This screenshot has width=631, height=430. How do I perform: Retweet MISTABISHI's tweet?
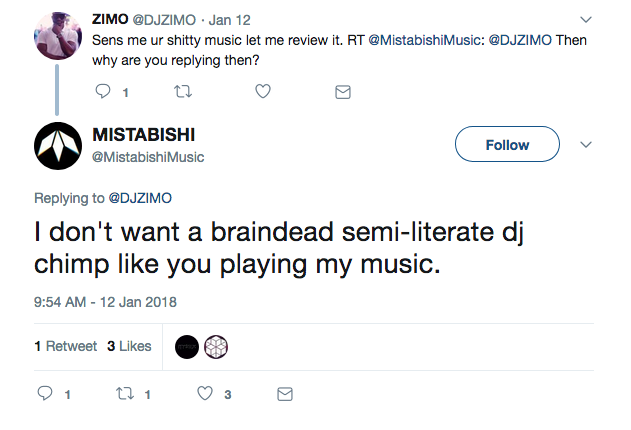126,395
